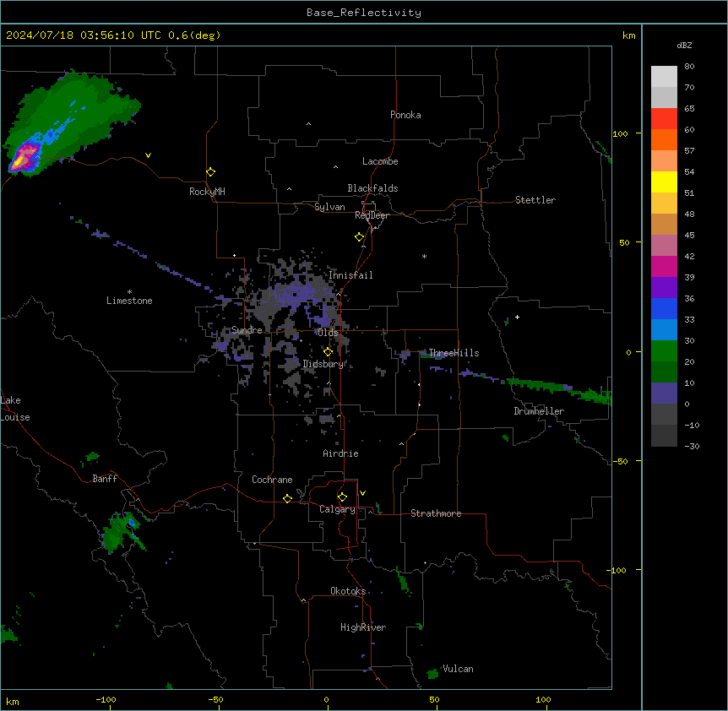The image size is (728, 711).
Task: Click the white asterisk east of Innisfail
Action: click(424, 257)
